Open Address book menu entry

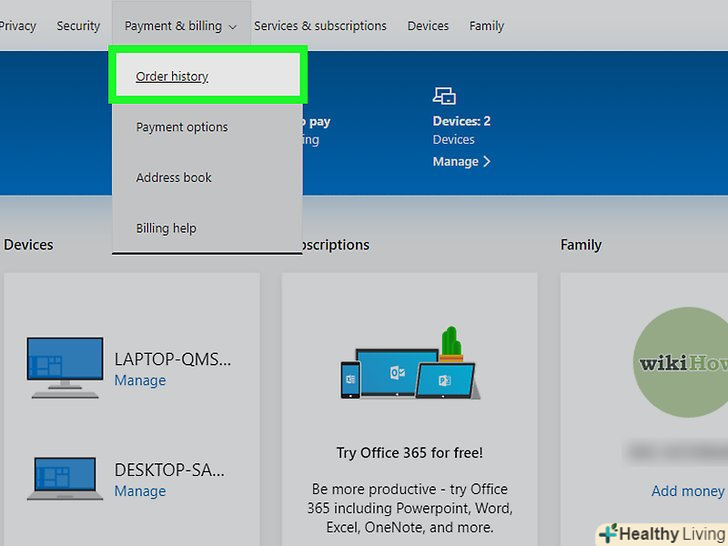click(174, 177)
